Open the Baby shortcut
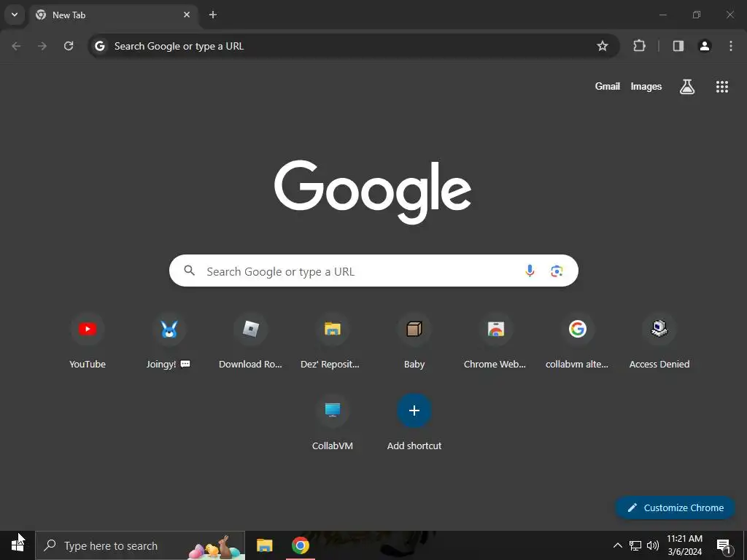The height and width of the screenshot is (560, 747). pyautogui.click(x=414, y=341)
